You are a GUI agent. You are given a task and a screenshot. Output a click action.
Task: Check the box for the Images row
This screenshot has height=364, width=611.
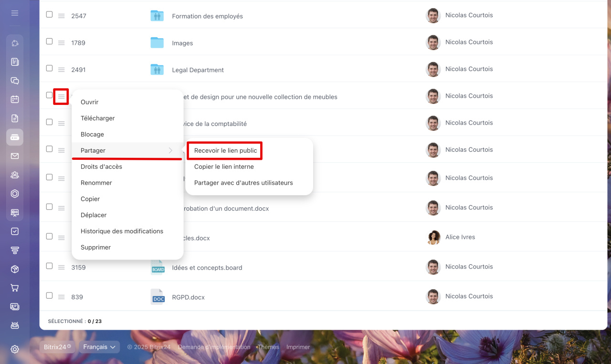click(49, 41)
